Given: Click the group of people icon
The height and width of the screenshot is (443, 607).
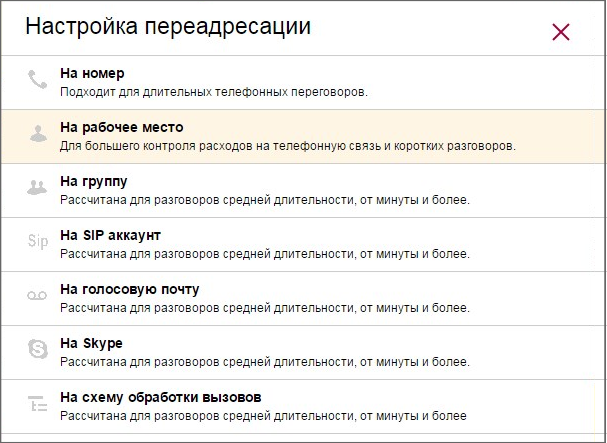Looking at the screenshot, I should (37, 187).
